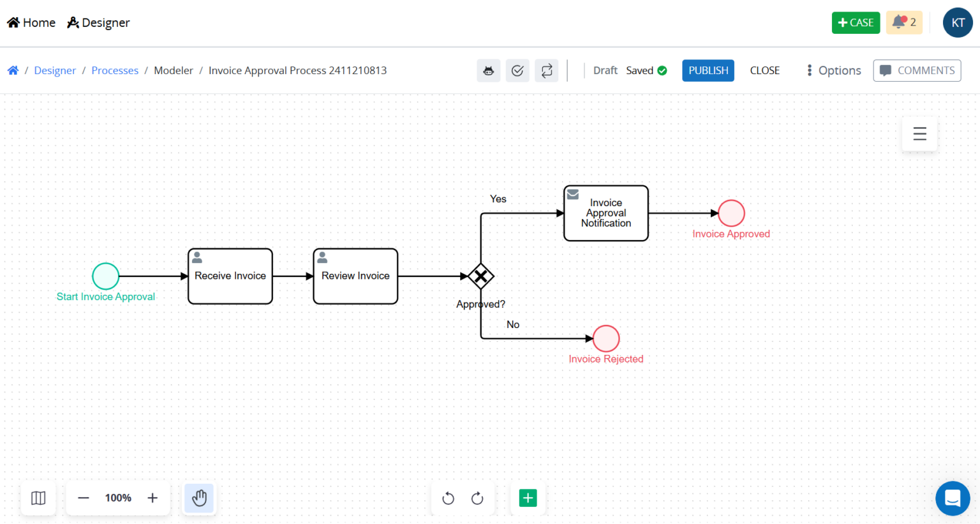Toggle the minimap view
980x524 pixels.
38,498
